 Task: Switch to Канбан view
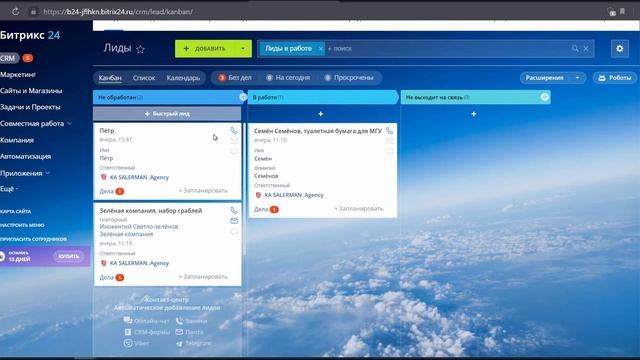[x=110, y=78]
